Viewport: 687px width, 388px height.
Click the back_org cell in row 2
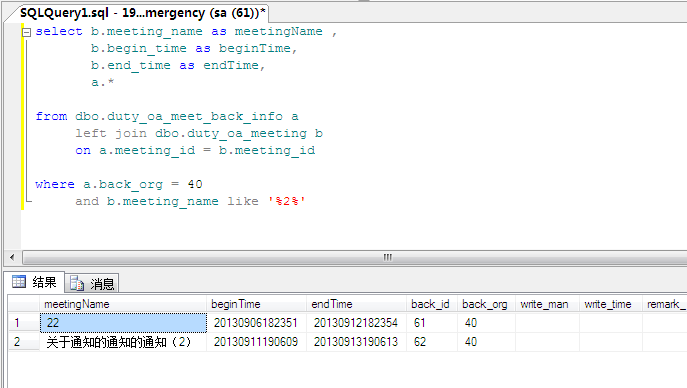click(486, 342)
